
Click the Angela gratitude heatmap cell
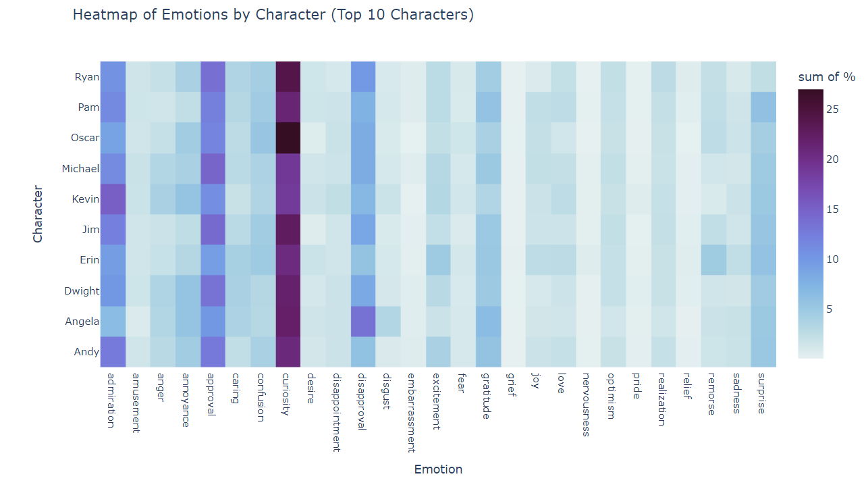[488, 321]
